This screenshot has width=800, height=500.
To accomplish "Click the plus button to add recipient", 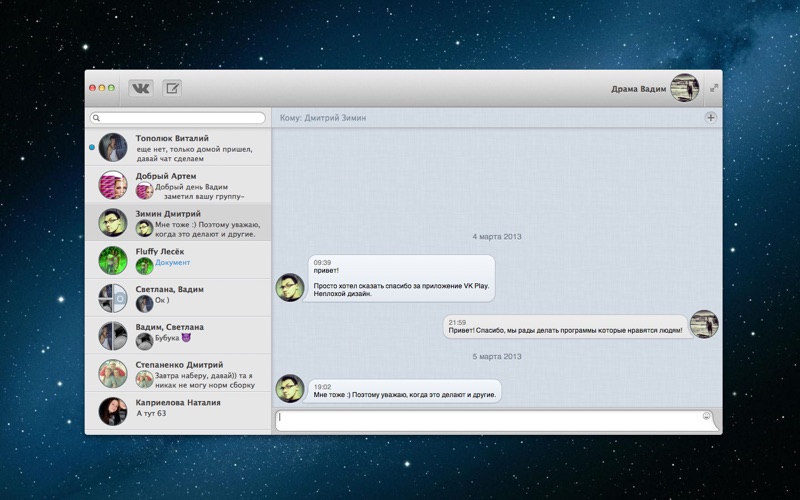I will click(x=710, y=118).
